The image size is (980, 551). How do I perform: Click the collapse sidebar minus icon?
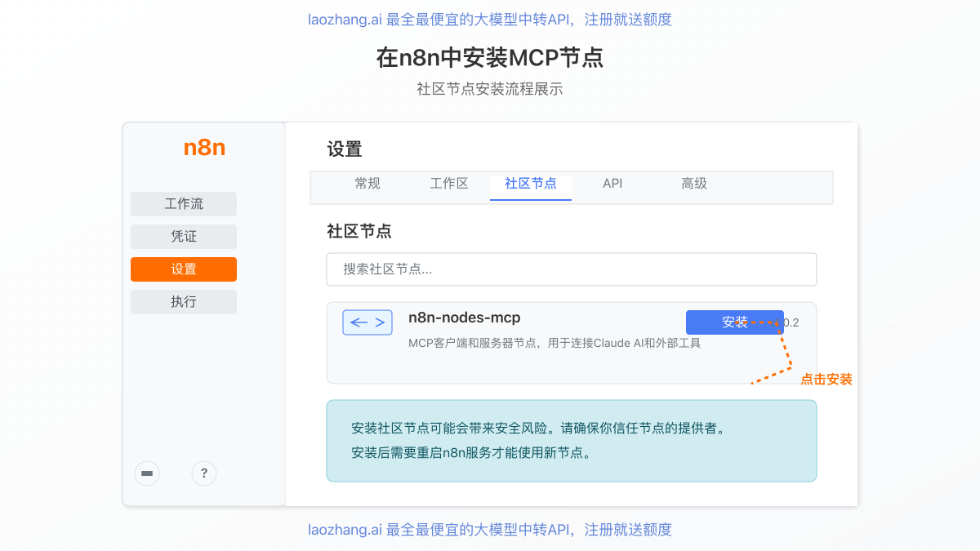(147, 473)
